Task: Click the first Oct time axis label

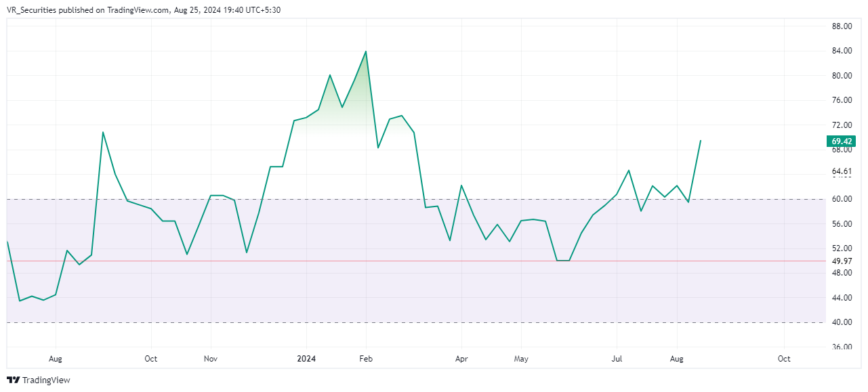Action: pyautogui.click(x=150, y=359)
